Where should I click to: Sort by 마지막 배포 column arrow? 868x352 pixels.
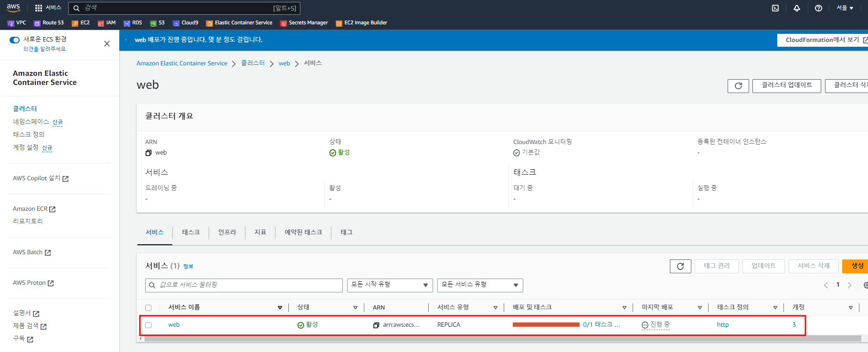point(700,308)
